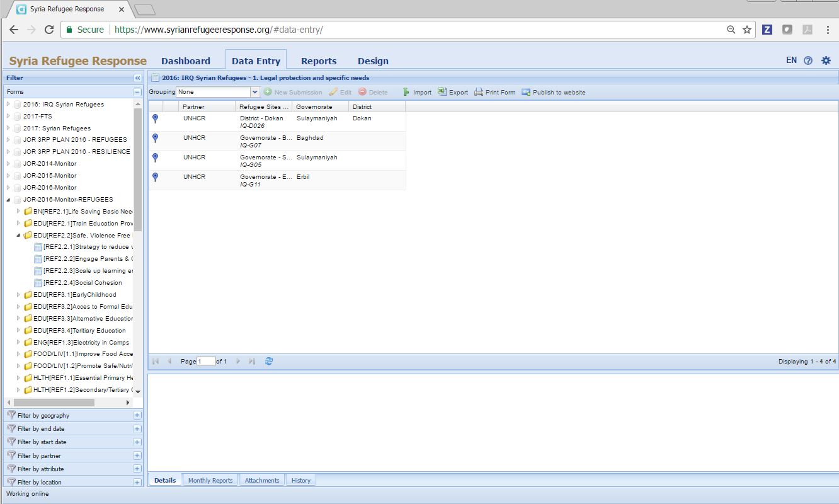Open the Chrome three-dot menu
The image size is (839, 504).
click(828, 30)
